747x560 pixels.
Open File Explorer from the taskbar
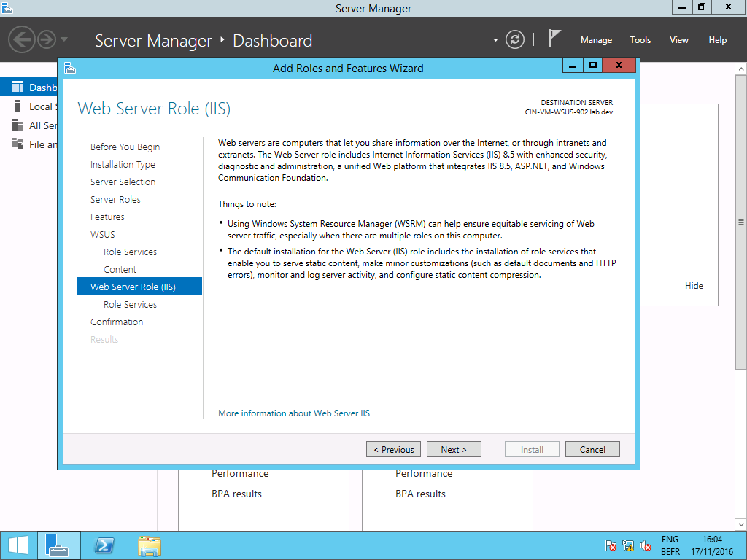(150, 545)
